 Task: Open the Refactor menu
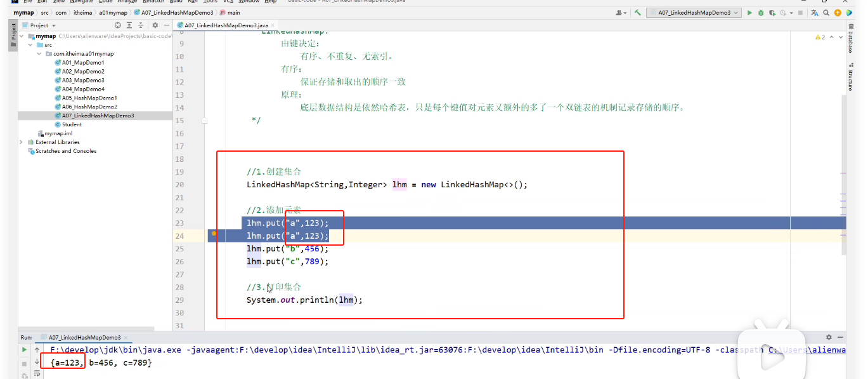point(153,2)
